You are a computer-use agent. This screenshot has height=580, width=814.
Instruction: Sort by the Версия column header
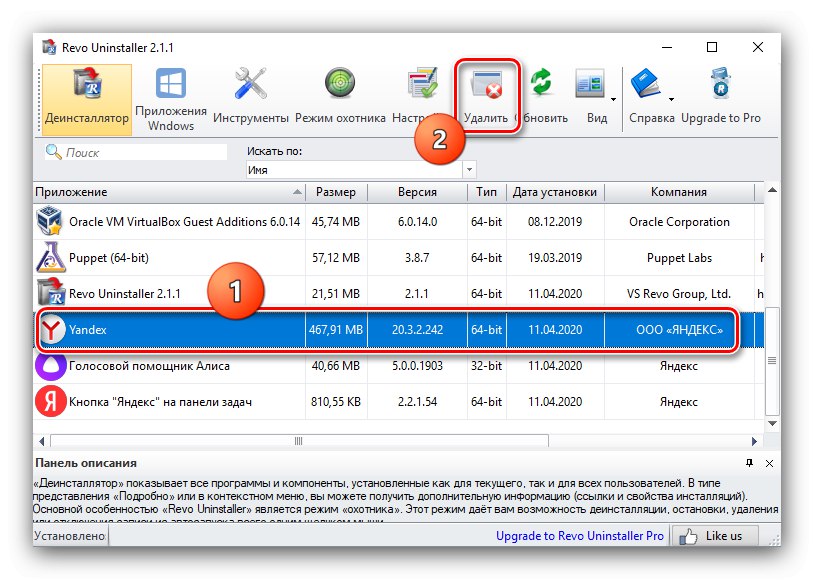point(417,192)
